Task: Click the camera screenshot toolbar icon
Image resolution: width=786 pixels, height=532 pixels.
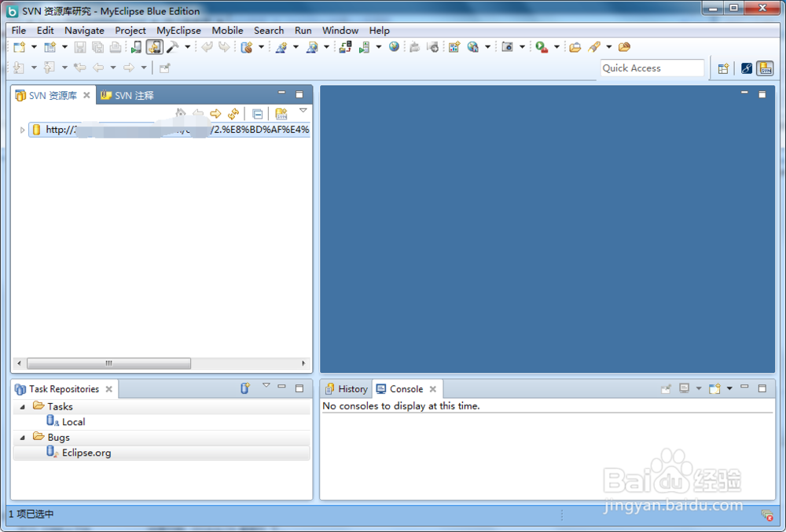Action: point(507,47)
